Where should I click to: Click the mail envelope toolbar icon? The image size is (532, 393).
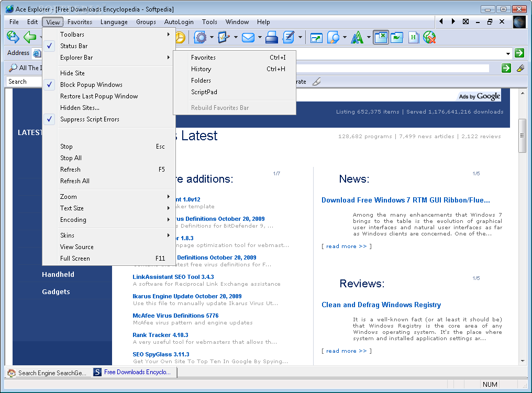248,38
